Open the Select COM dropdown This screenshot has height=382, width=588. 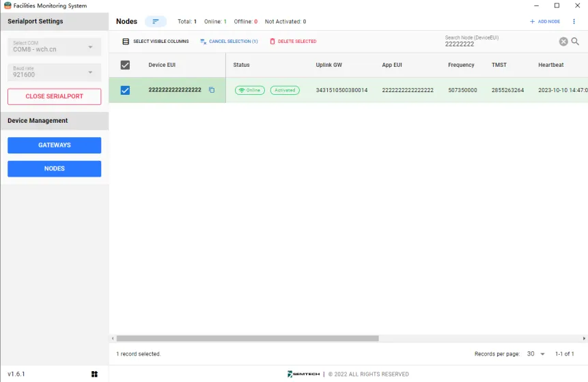tap(54, 47)
